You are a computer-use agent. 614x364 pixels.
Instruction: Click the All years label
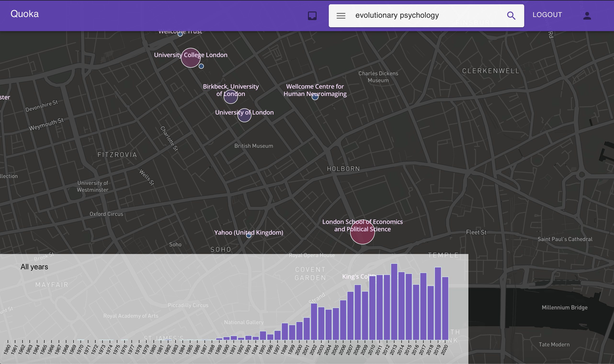coord(34,267)
